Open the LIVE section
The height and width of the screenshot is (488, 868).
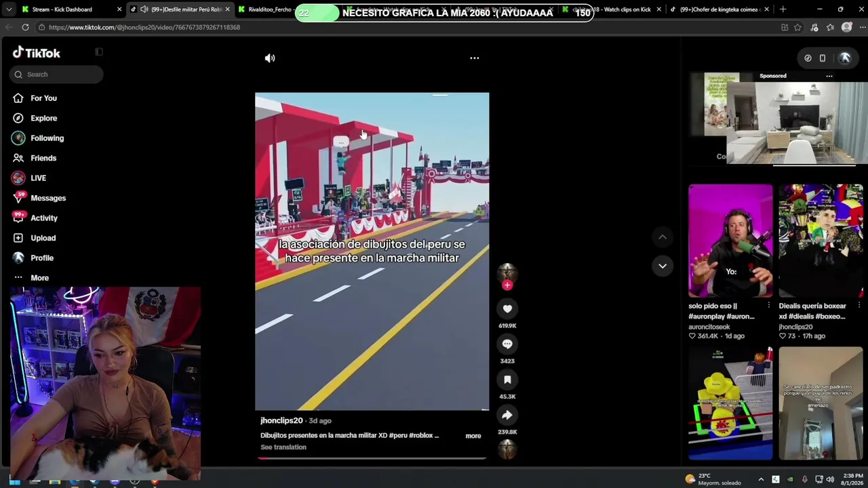38,178
